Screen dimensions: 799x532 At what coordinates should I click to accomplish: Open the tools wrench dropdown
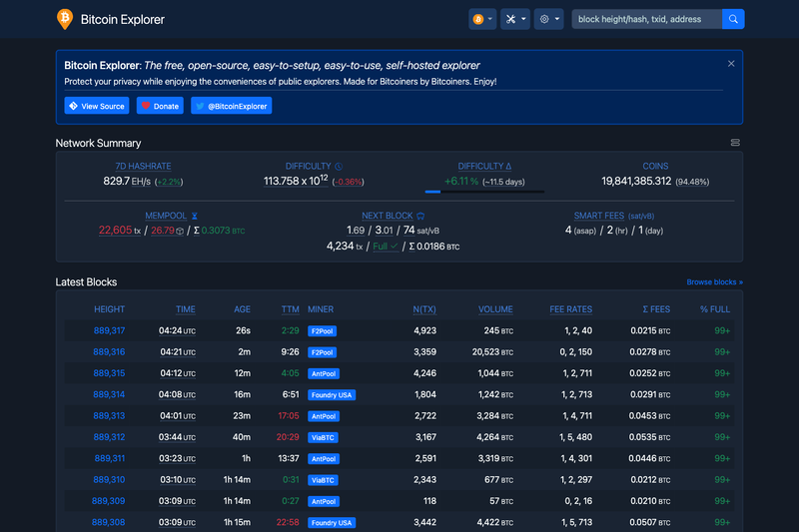pyautogui.click(x=515, y=19)
